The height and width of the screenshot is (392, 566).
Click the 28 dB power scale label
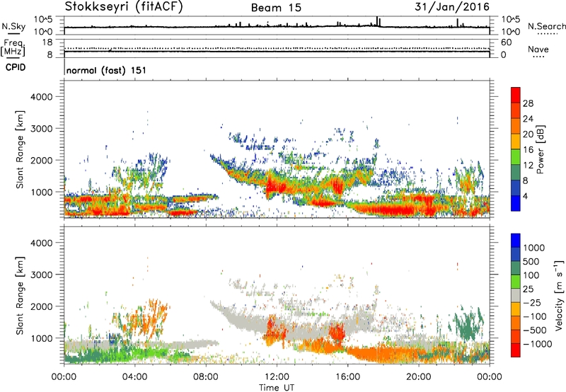tap(528, 103)
